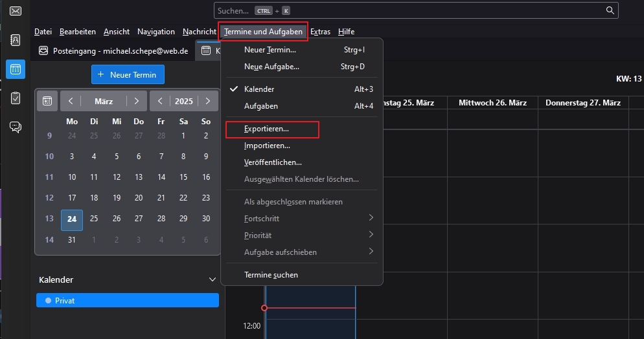Jump to today via mini-calendar icon

[x=47, y=101]
